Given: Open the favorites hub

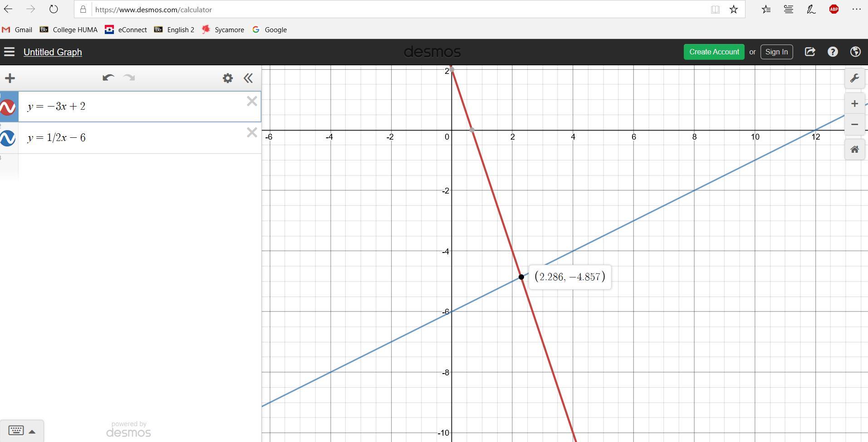Looking at the screenshot, I should pos(766,10).
